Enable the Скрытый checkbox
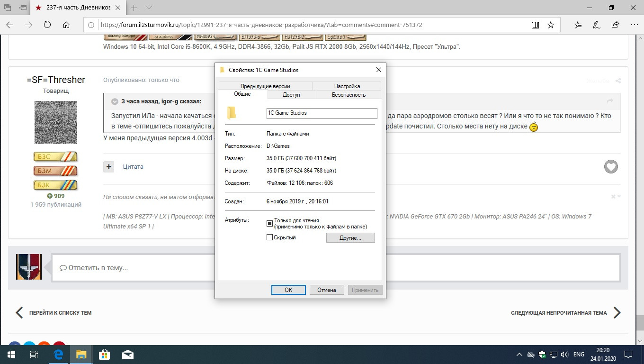The width and height of the screenshot is (644, 364). point(270,237)
